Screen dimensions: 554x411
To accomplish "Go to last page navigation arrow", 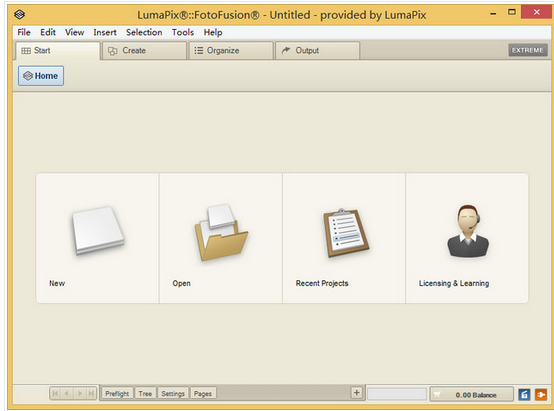I will coord(91,393).
